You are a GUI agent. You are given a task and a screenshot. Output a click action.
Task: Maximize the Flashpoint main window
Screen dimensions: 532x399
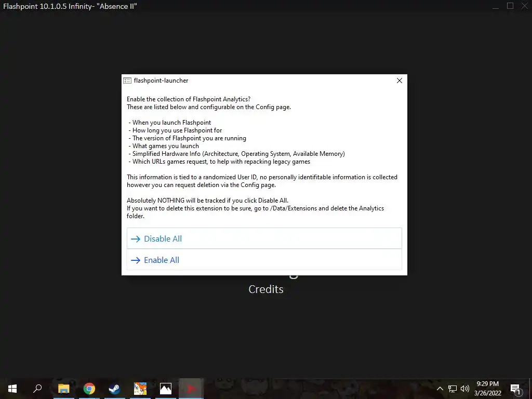point(510,6)
